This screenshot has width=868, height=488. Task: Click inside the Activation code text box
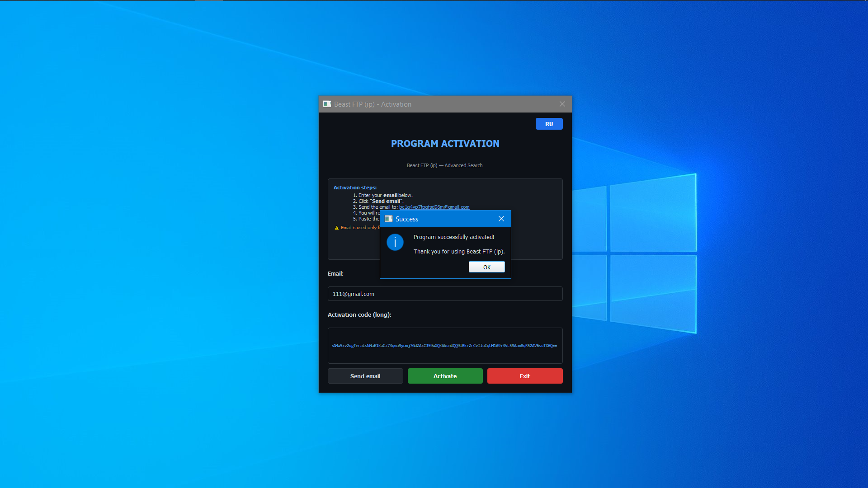coord(445,346)
